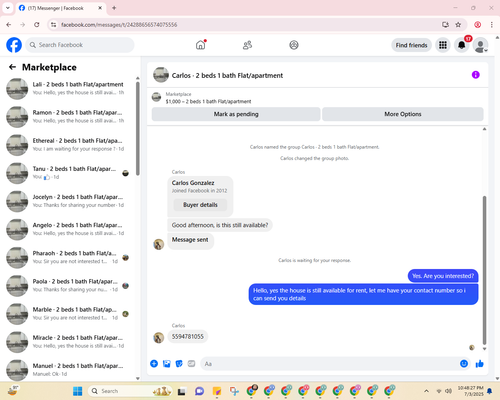The width and height of the screenshot is (500, 400).
Task: Open Marble conversation in the list
Action: 68,314
